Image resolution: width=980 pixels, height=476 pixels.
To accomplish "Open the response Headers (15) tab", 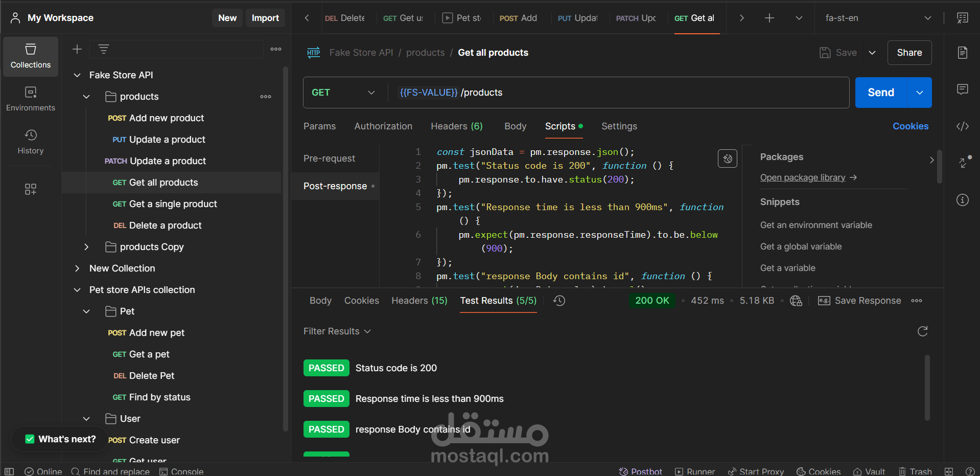I will point(419,301).
